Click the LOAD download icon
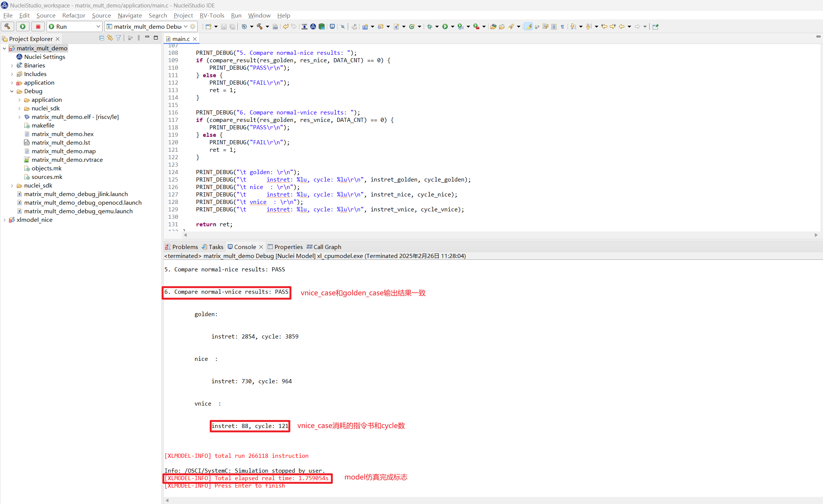Screen dimensions: 823x504 click(305, 26)
